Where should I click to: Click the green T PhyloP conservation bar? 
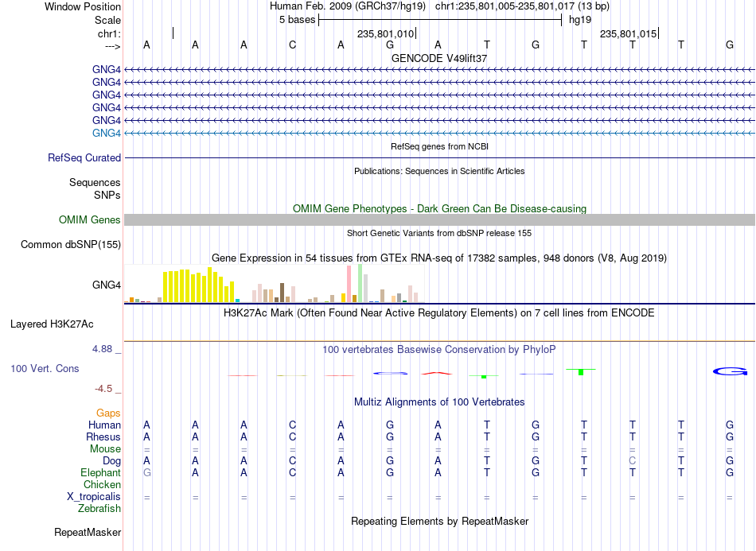coord(581,372)
